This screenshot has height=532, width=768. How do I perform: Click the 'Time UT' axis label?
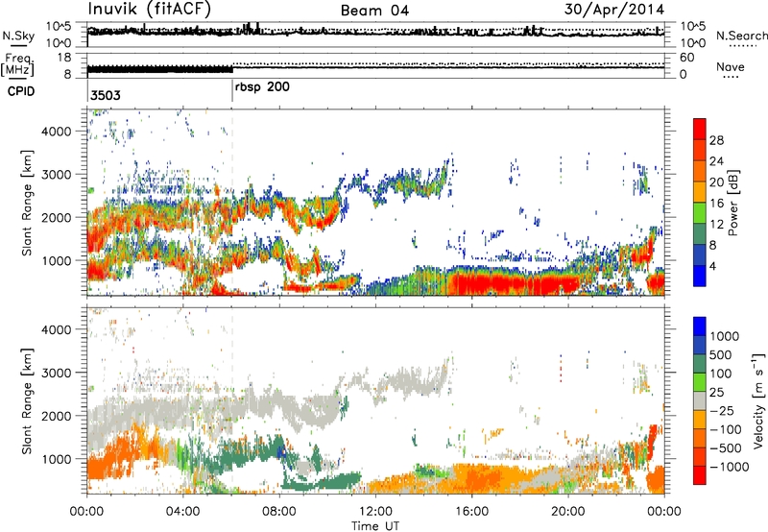375,526
